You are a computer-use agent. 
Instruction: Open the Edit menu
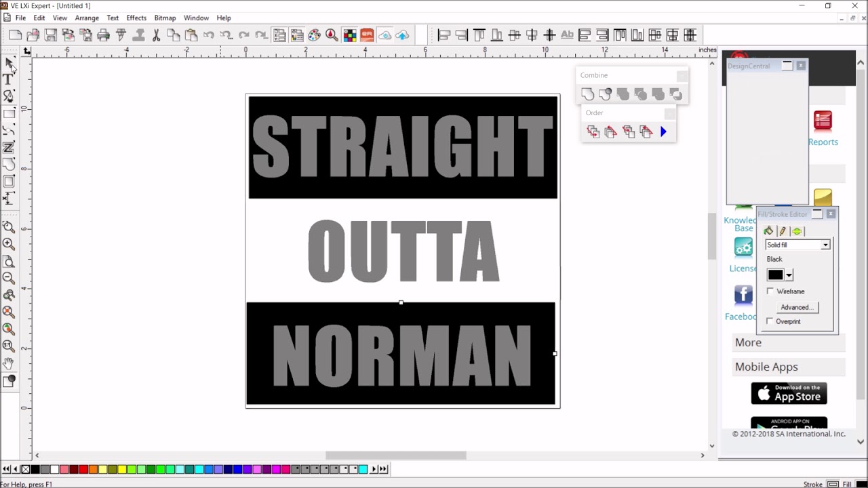(x=39, y=18)
